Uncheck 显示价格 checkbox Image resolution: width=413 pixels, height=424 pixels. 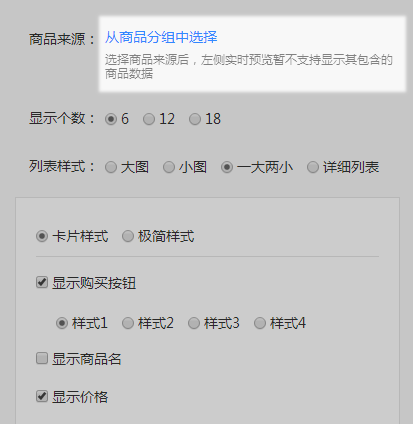click(x=42, y=396)
